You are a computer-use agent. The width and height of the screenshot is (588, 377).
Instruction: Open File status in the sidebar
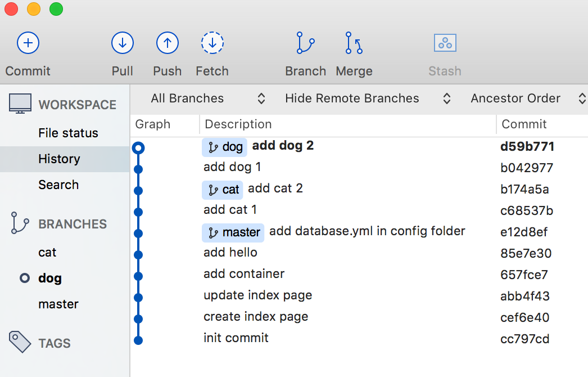tap(68, 133)
